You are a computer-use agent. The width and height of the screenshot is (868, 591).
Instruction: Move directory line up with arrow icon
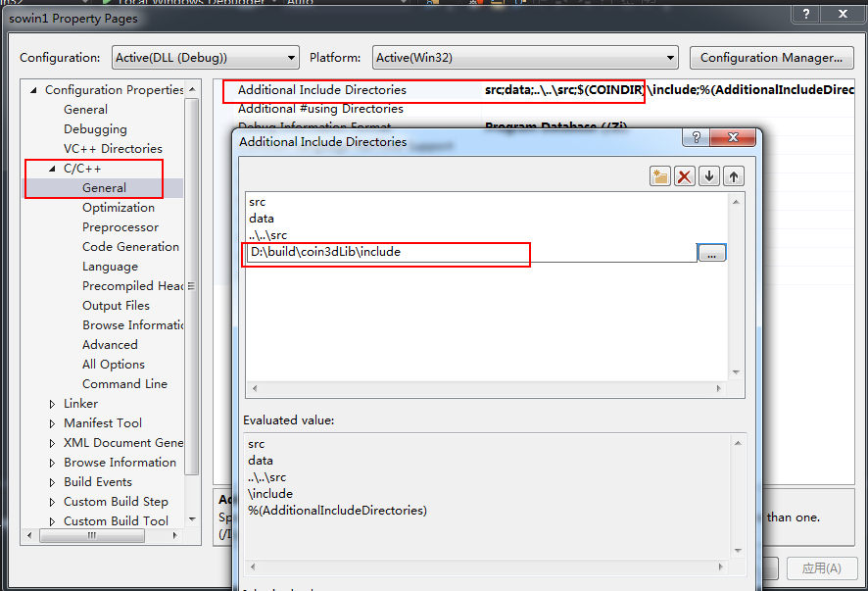[x=733, y=176]
